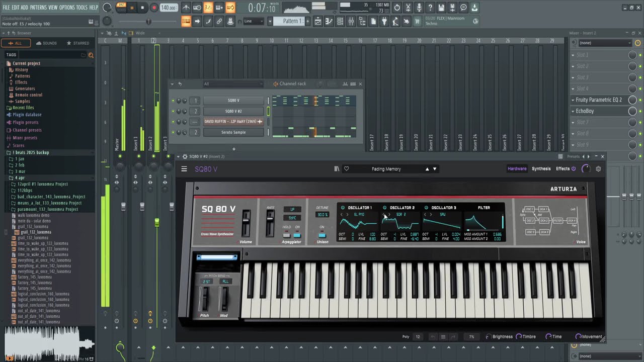The width and height of the screenshot is (644, 362).
Task: Open the piano roll view icon
Action: (x=329, y=21)
